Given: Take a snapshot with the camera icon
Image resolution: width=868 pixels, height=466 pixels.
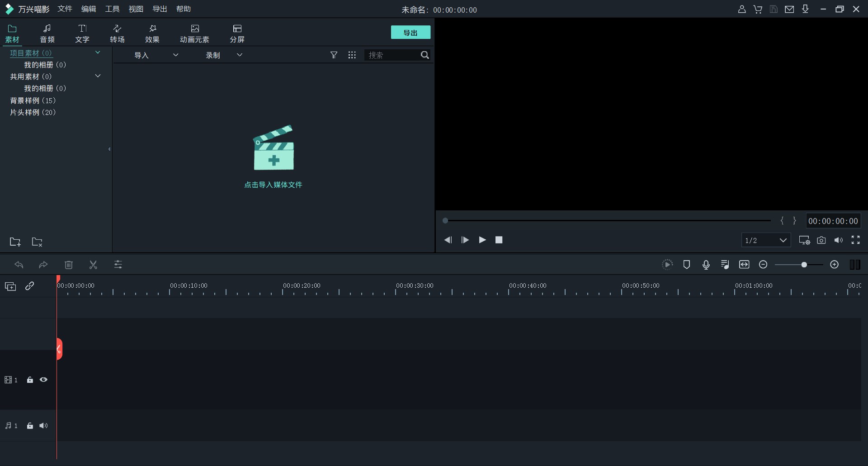Looking at the screenshot, I should [x=821, y=240].
